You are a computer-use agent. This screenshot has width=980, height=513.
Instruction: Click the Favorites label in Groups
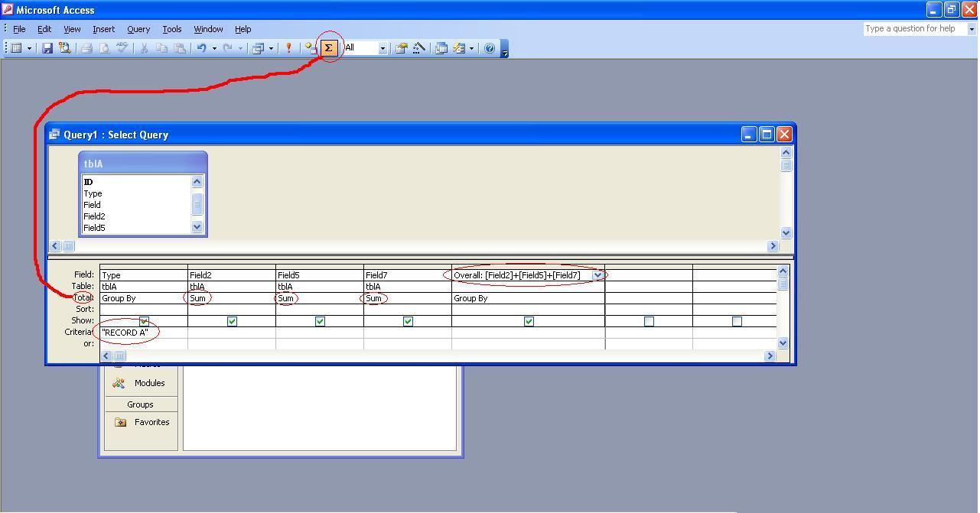[x=151, y=422]
